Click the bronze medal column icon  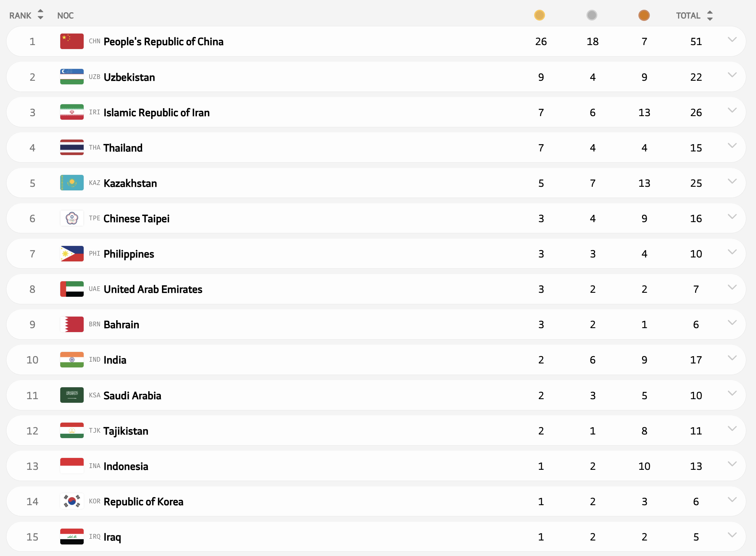tap(644, 15)
